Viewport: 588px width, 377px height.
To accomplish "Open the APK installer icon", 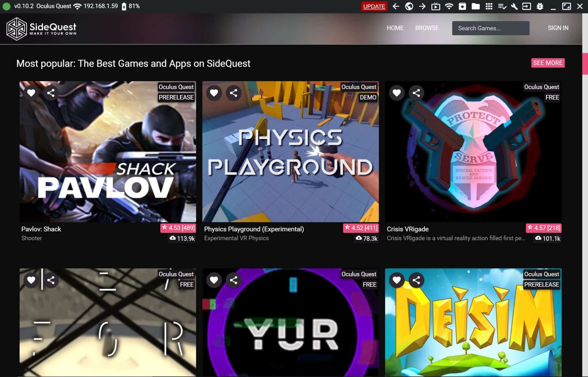I will click(x=462, y=6).
